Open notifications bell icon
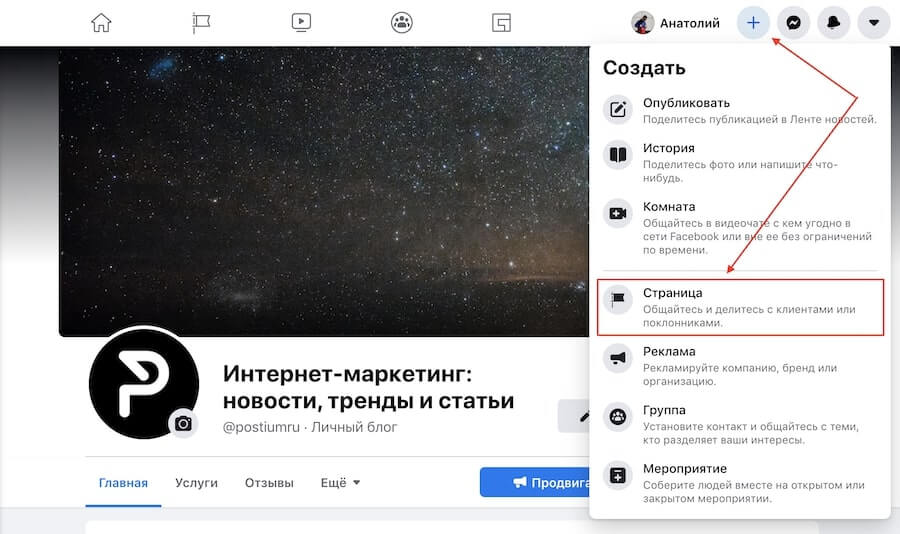This screenshot has height=534, width=900. pos(833,23)
